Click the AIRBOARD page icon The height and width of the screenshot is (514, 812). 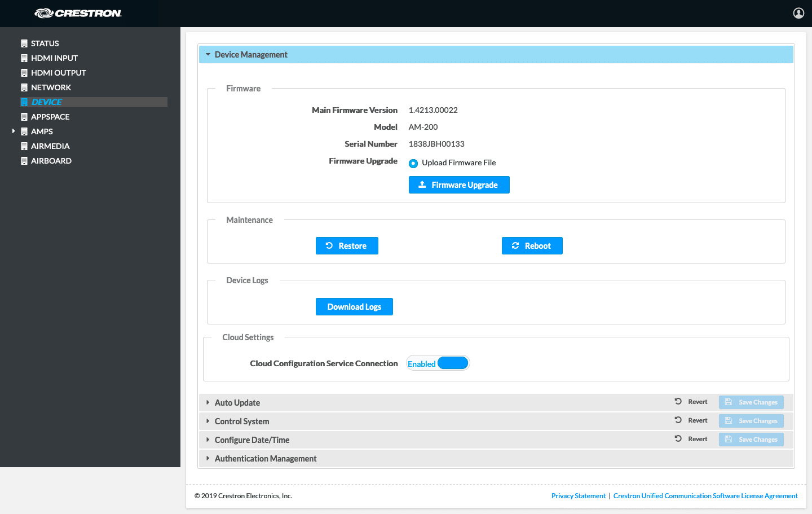24,161
